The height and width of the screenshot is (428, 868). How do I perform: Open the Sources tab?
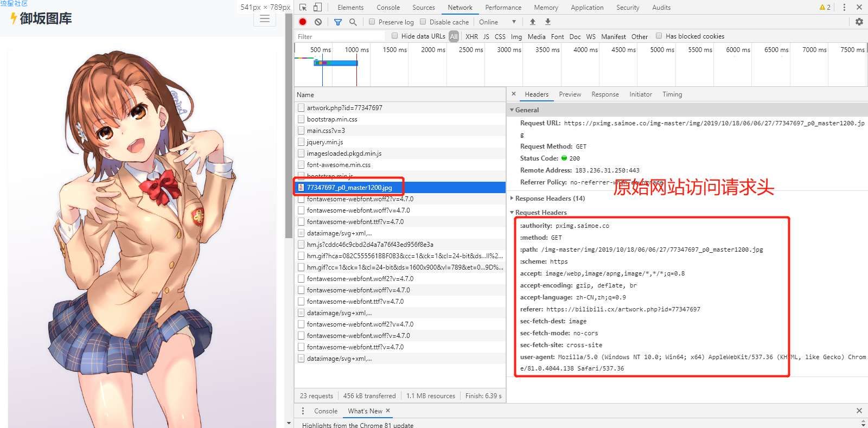pos(424,7)
